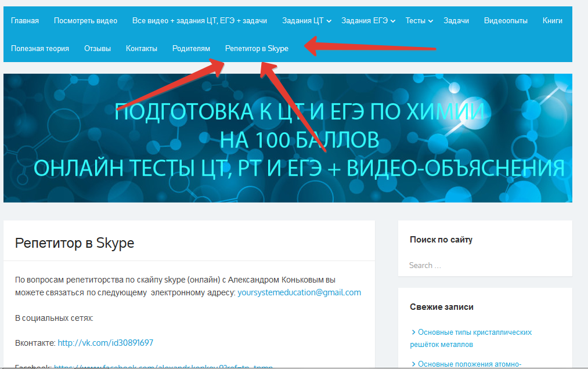Open the Видеоопыты menu item
588x369 pixels.
[506, 21]
